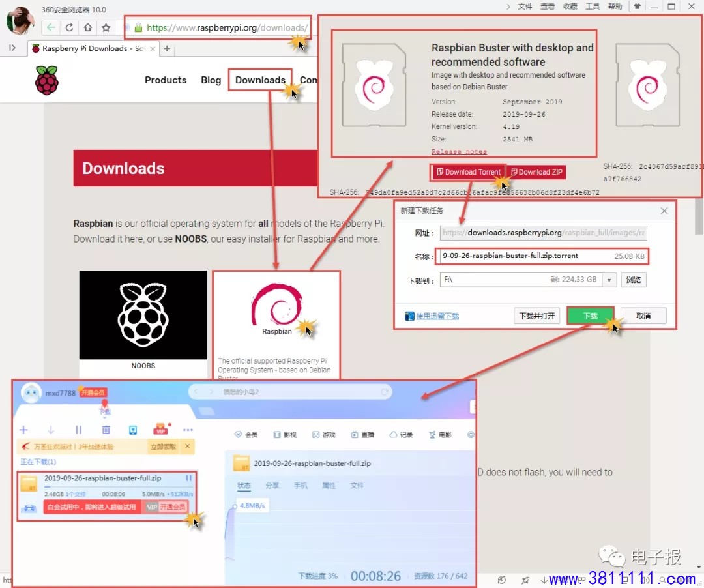Open the 影视 section in Xunlei

pyautogui.click(x=285, y=435)
